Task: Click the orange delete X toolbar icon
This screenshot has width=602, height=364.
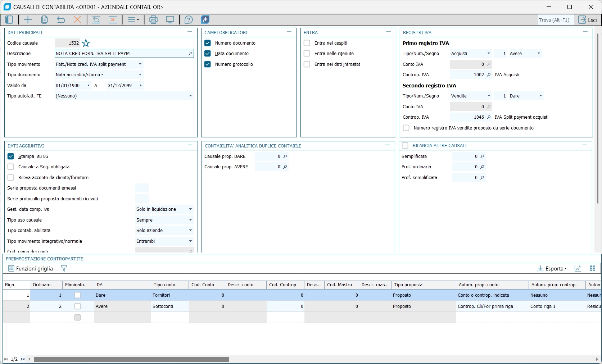Action: point(77,20)
